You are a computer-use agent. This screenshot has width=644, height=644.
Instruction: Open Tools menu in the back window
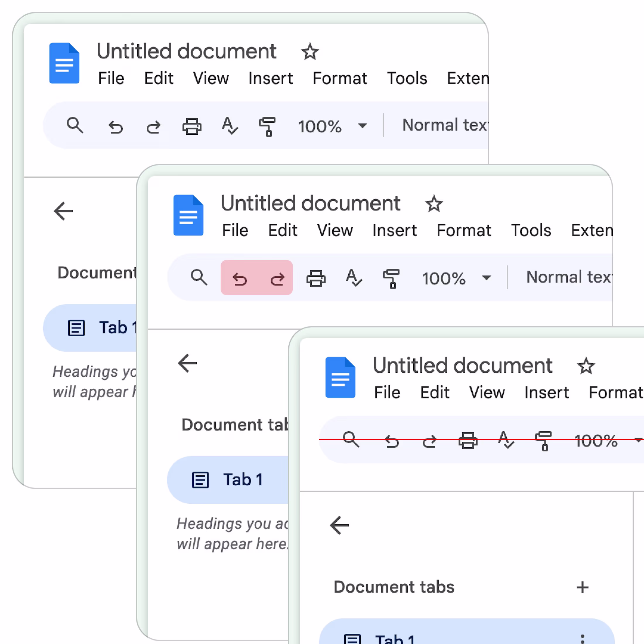tap(407, 79)
